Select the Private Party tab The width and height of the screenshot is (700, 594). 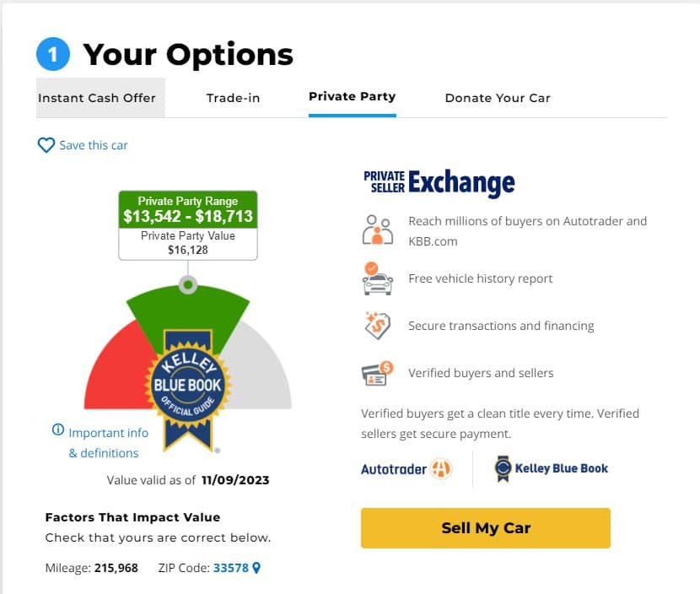pos(353,96)
